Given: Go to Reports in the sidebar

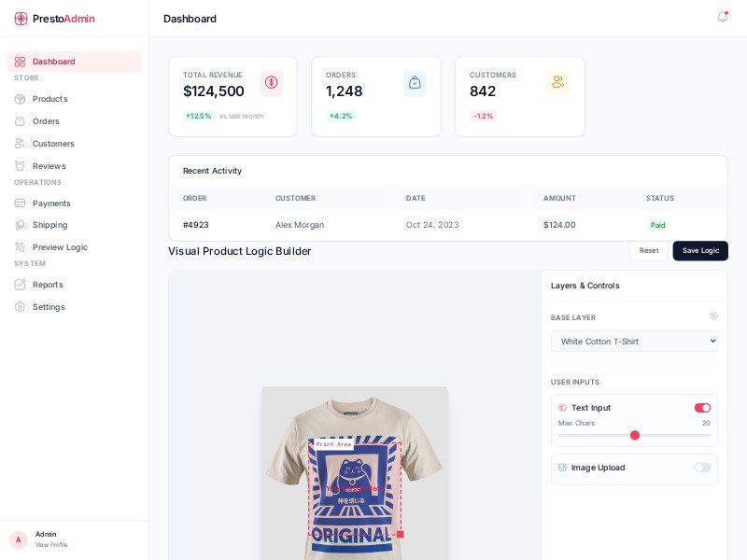Looking at the screenshot, I should [48, 285].
